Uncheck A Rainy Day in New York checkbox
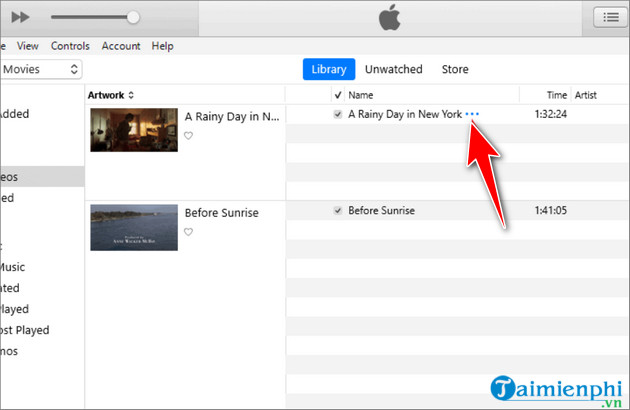Image resolution: width=630 pixels, height=410 pixels. 338,114
